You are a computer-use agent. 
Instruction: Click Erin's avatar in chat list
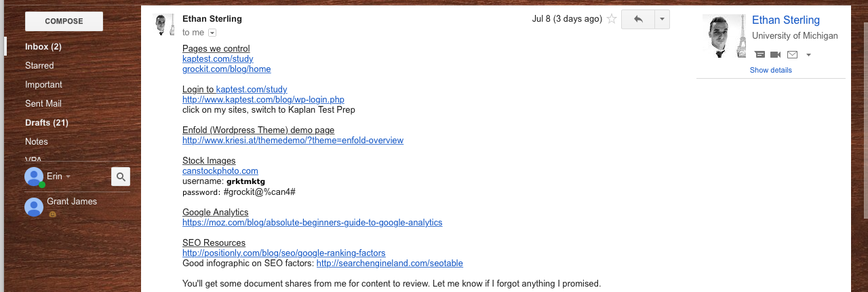pos(34,177)
